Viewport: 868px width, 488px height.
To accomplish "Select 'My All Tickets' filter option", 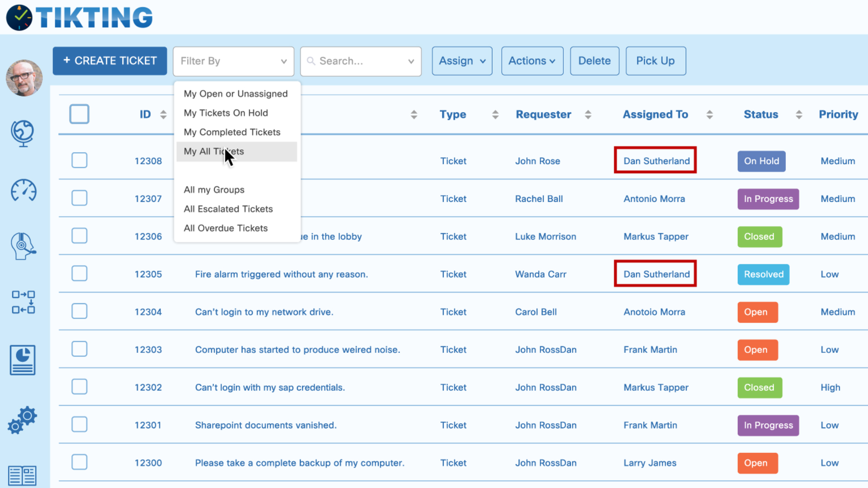I will click(214, 151).
